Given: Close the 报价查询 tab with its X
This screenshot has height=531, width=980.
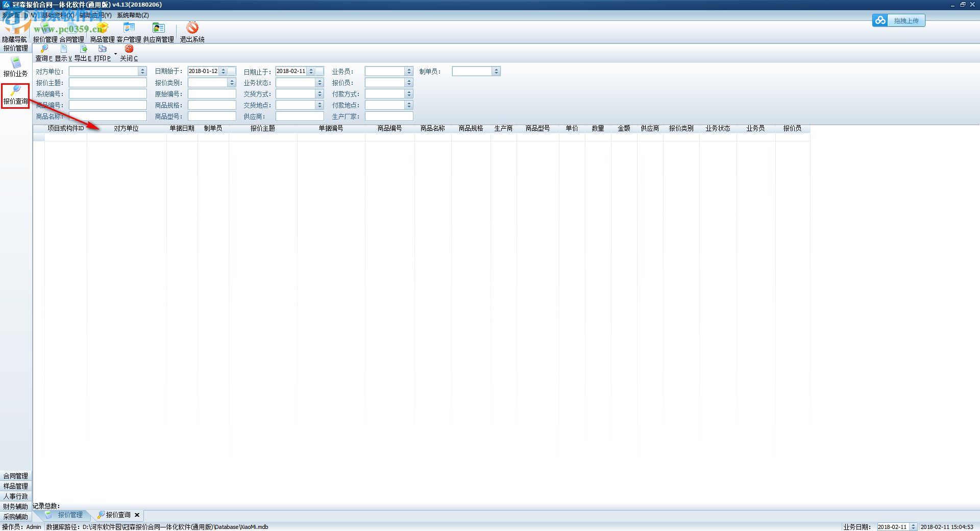Looking at the screenshot, I should (137, 515).
